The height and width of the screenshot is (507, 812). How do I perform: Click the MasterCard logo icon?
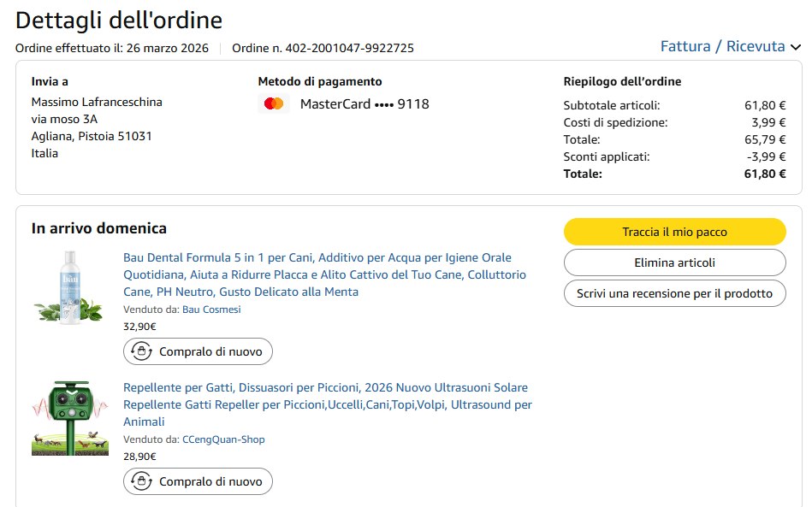click(x=274, y=104)
